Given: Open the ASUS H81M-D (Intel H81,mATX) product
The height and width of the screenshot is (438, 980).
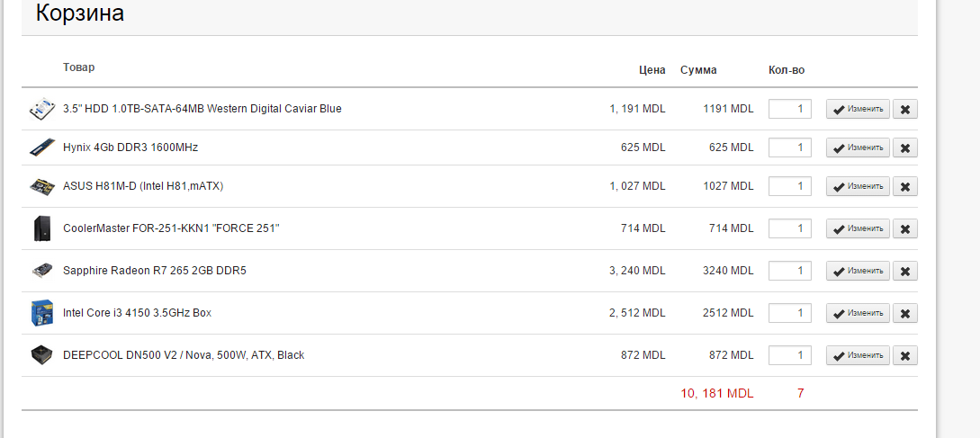Looking at the screenshot, I should pos(143,186).
